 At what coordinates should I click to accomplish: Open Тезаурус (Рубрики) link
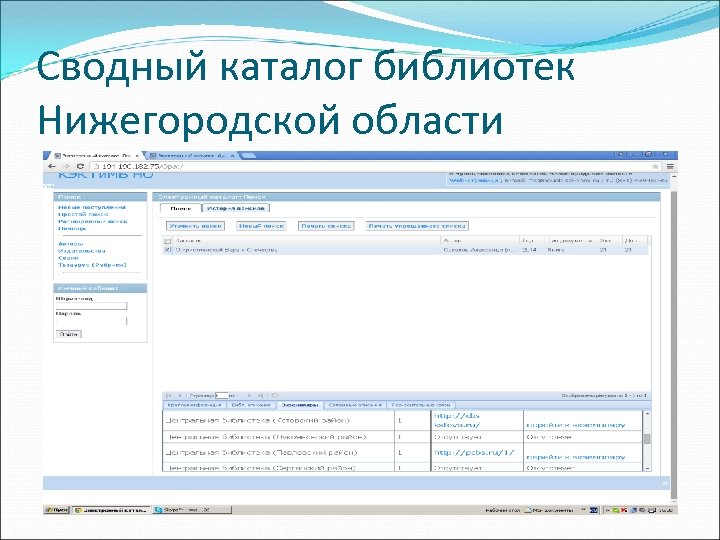[x=92, y=265]
